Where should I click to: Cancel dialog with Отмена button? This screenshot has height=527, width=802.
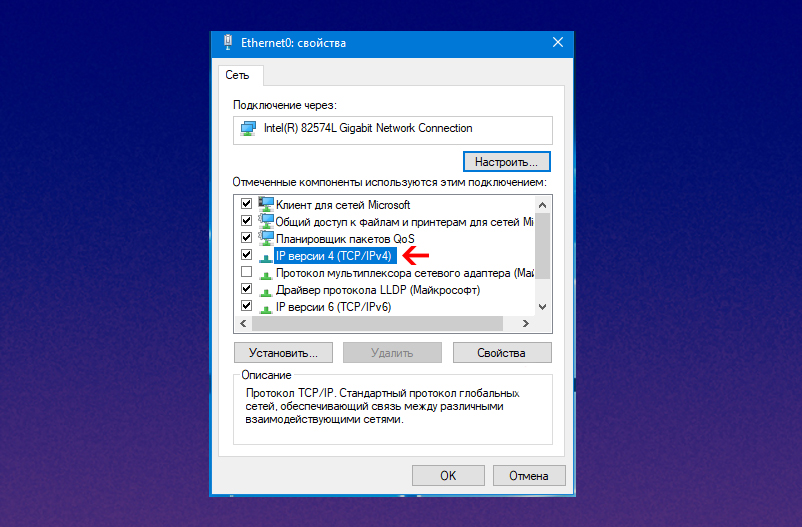coord(529,475)
